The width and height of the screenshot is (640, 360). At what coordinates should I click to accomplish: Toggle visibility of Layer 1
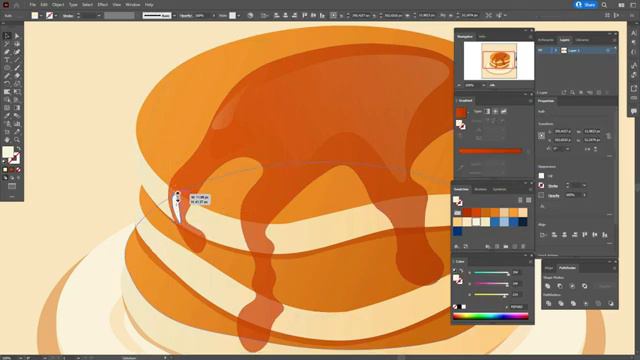[x=540, y=50]
